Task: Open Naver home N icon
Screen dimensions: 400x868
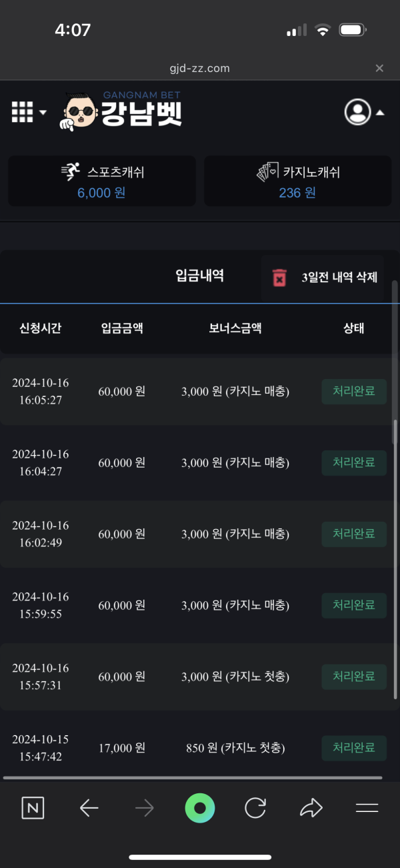Action: click(33, 809)
